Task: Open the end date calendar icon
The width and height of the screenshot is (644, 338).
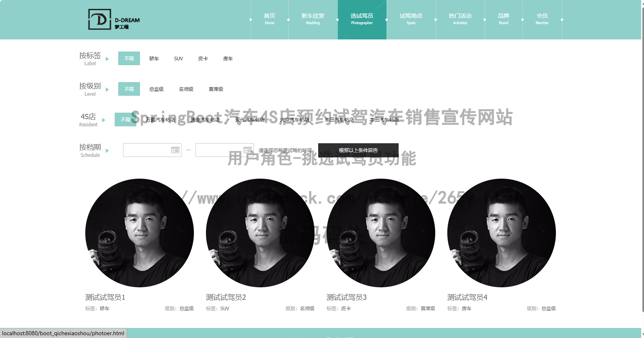Action: click(x=247, y=150)
